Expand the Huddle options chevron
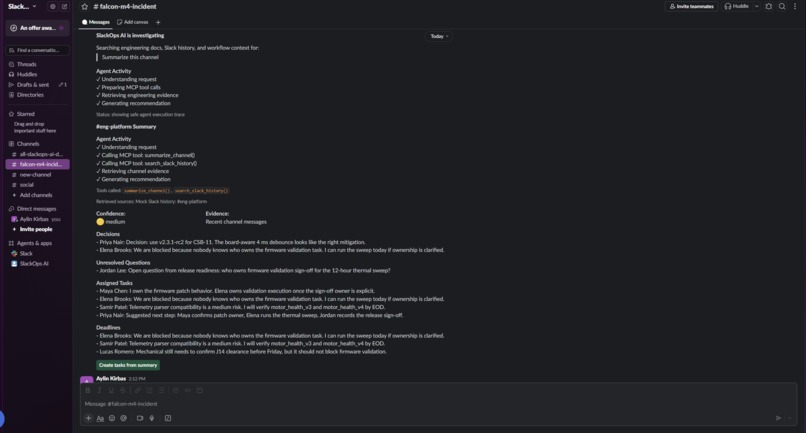 [757, 6]
